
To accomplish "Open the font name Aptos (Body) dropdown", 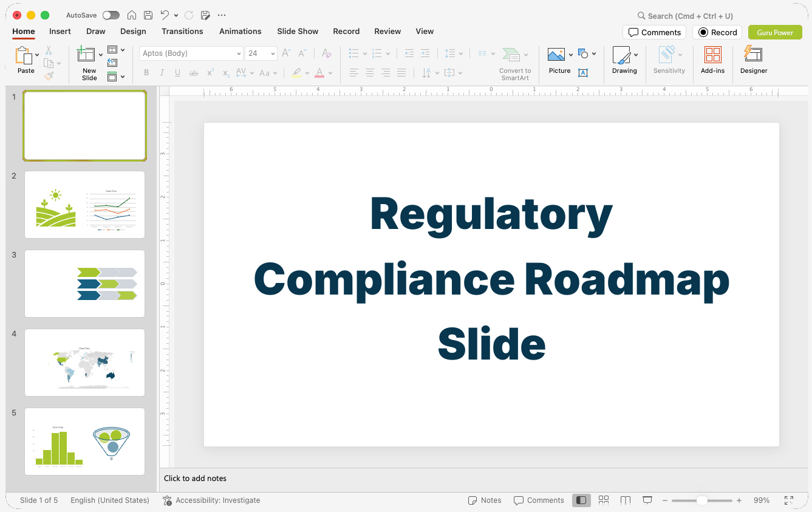I will tap(239, 53).
